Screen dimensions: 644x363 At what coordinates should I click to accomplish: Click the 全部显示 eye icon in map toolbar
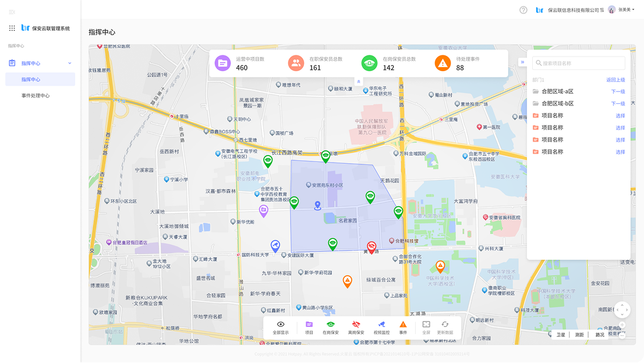click(x=281, y=325)
